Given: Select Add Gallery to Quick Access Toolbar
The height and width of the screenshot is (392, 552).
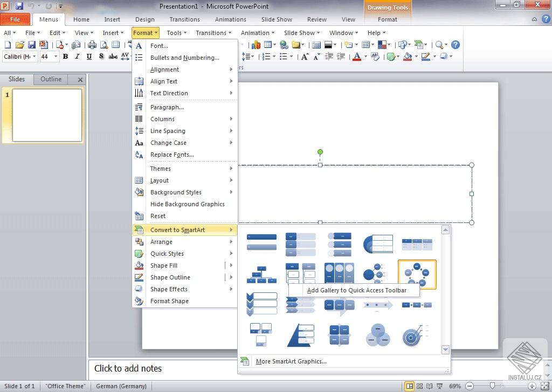Looking at the screenshot, I should [357, 290].
